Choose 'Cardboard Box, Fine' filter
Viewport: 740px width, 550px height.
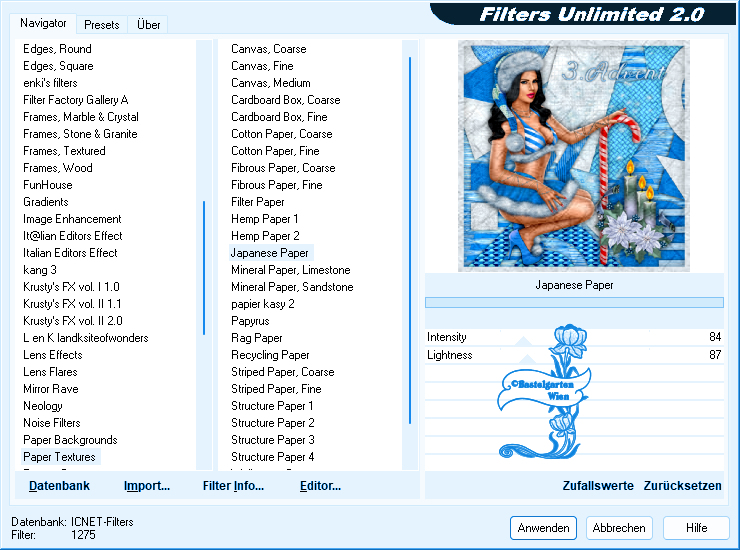tap(279, 117)
